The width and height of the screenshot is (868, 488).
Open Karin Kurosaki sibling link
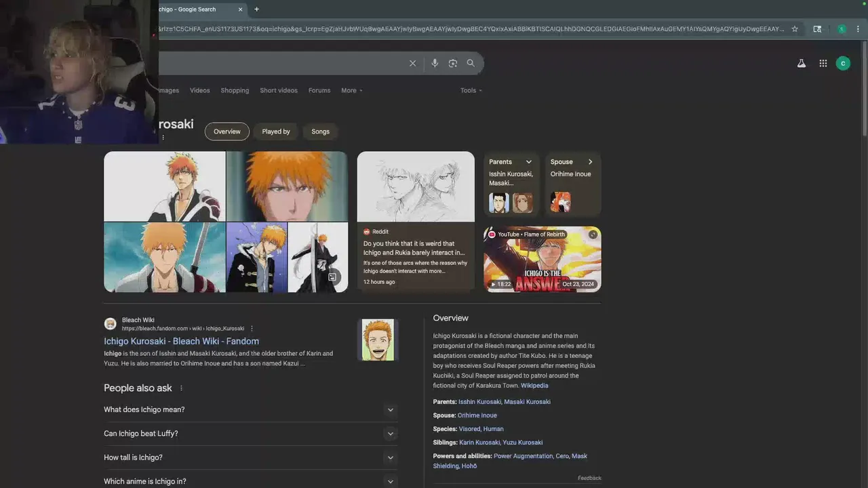479,443
